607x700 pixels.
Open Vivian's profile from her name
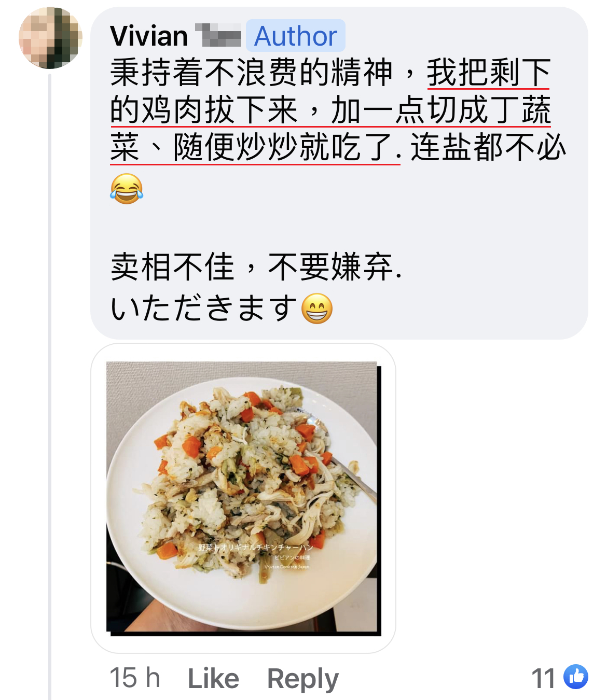149,36
